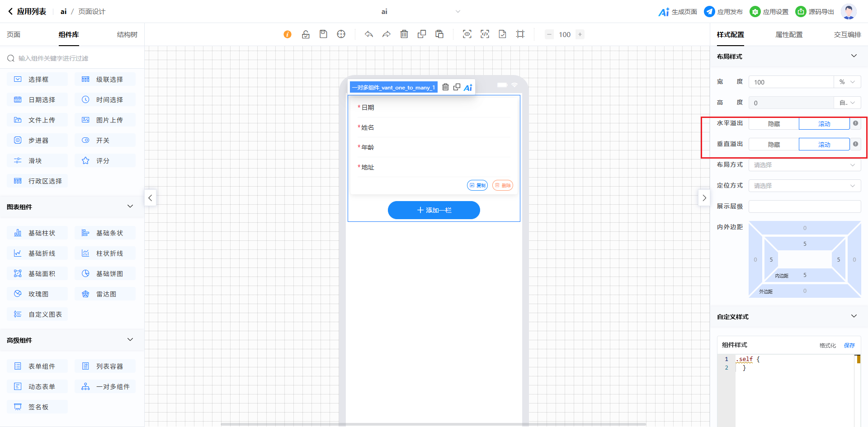
Task: Set horizontal overflow to 隐藏
Action: [774, 124]
